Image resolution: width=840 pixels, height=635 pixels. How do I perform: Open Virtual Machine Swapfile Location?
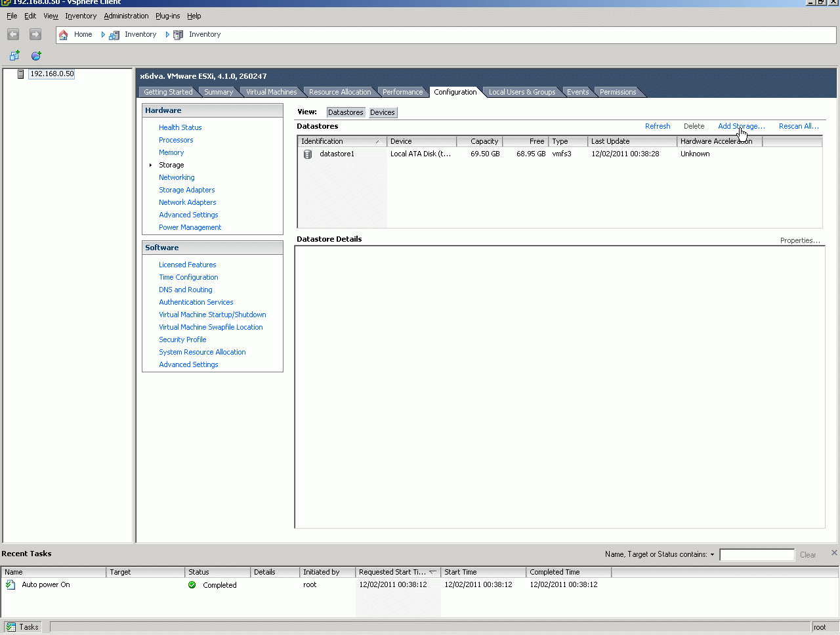(211, 327)
